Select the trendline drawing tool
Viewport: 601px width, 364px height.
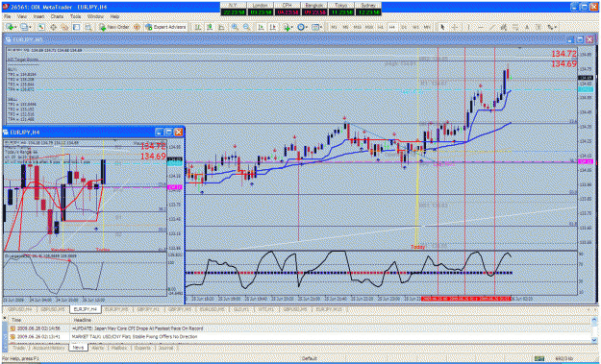492,27
